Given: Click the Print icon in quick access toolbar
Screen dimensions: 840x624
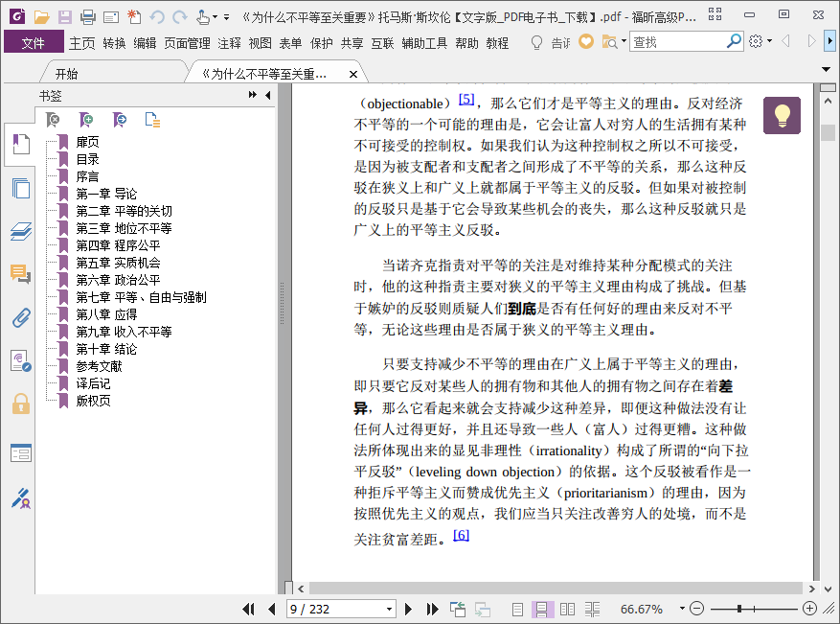Looking at the screenshot, I should pos(88,17).
